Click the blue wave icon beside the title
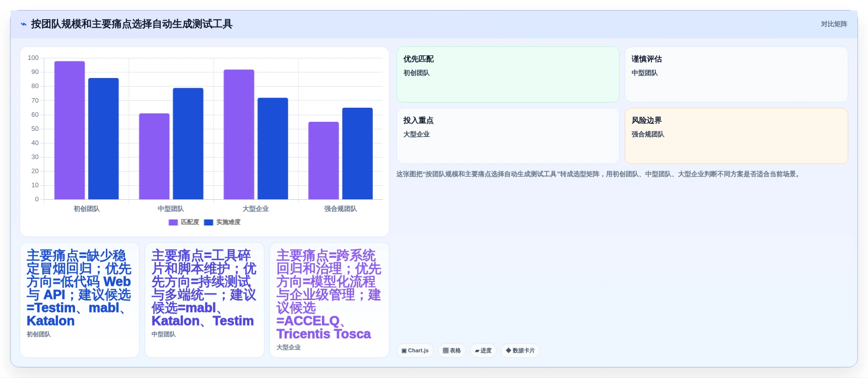This screenshot has height=378, width=868. point(23,24)
